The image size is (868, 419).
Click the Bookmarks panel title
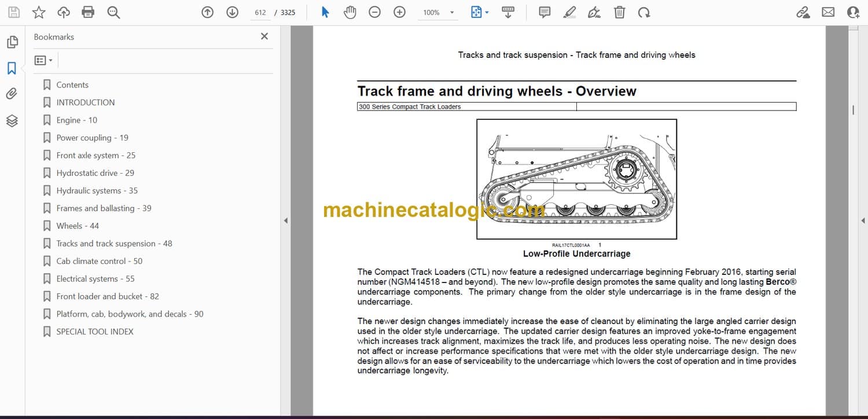[54, 36]
